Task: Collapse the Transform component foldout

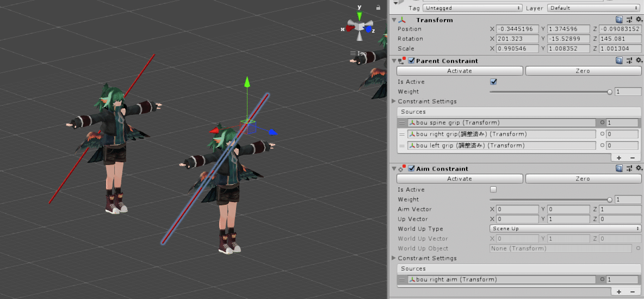Action: 394,20
